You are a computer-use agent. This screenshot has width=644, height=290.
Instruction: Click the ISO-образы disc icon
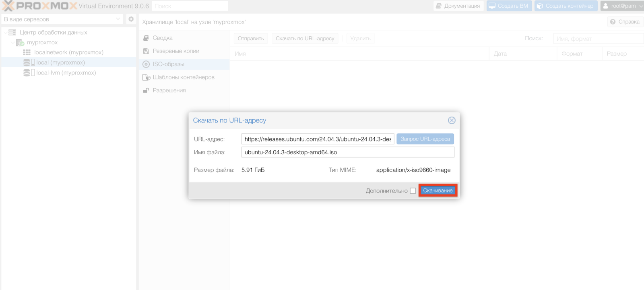pyautogui.click(x=146, y=64)
